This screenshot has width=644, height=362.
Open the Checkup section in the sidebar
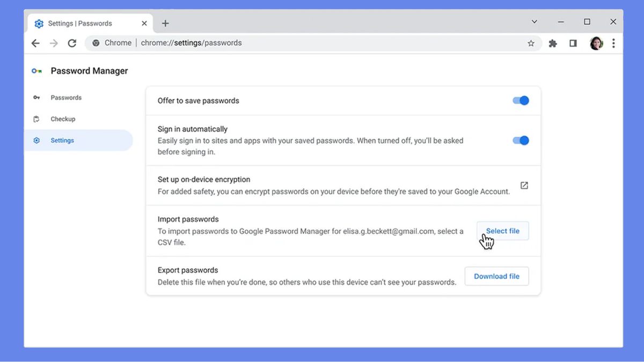(x=63, y=119)
